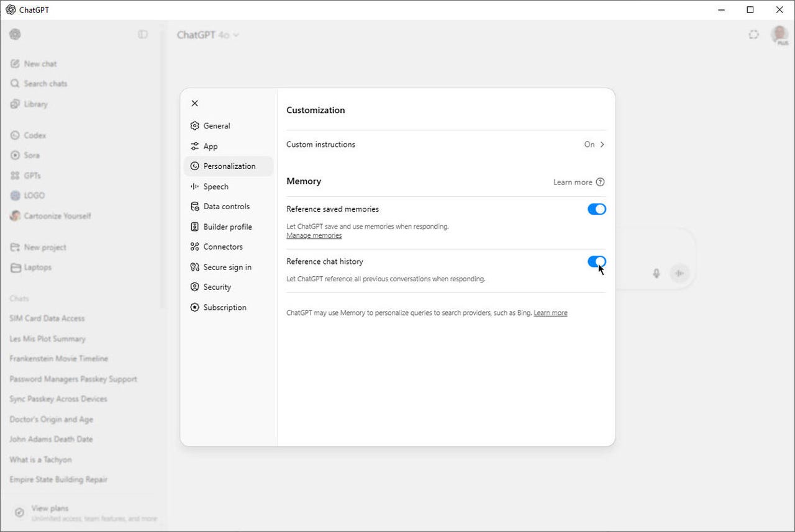Click the microphone dictation icon

[656, 273]
